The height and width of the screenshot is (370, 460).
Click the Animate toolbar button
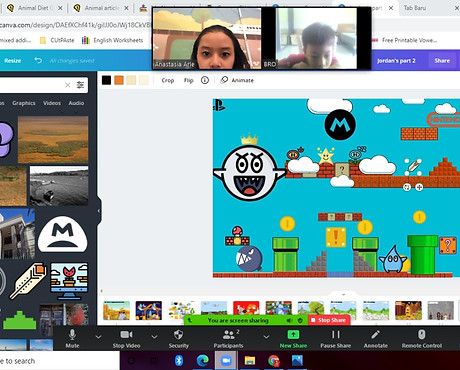click(x=237, y=80)
